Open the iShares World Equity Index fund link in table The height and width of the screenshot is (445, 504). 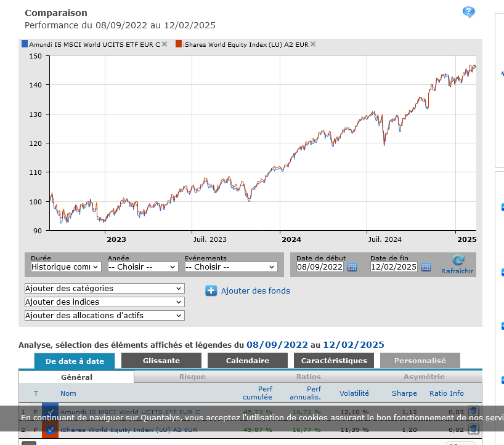(129, 430)
